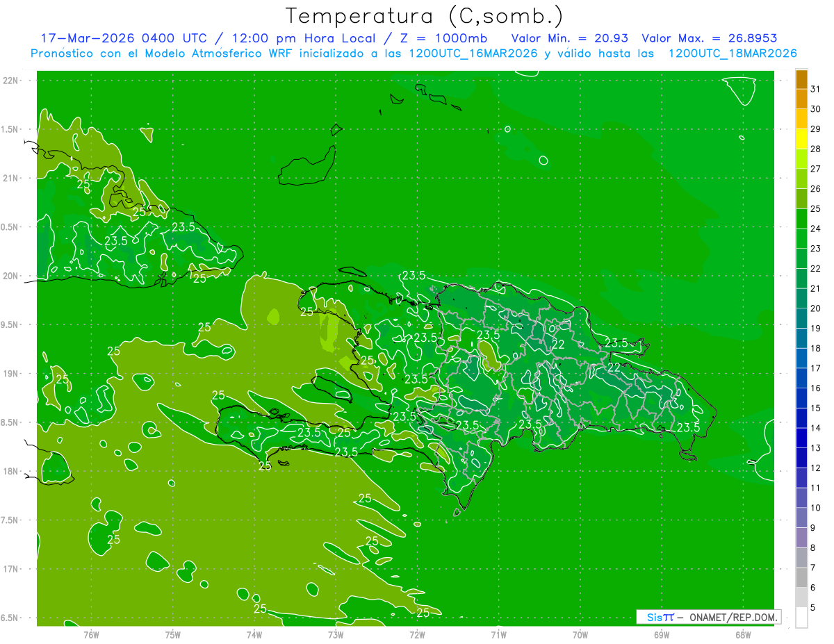This screenshot has width=834, height=644.
Task: Click the 21N latitude label
Action: click(10, 179)
